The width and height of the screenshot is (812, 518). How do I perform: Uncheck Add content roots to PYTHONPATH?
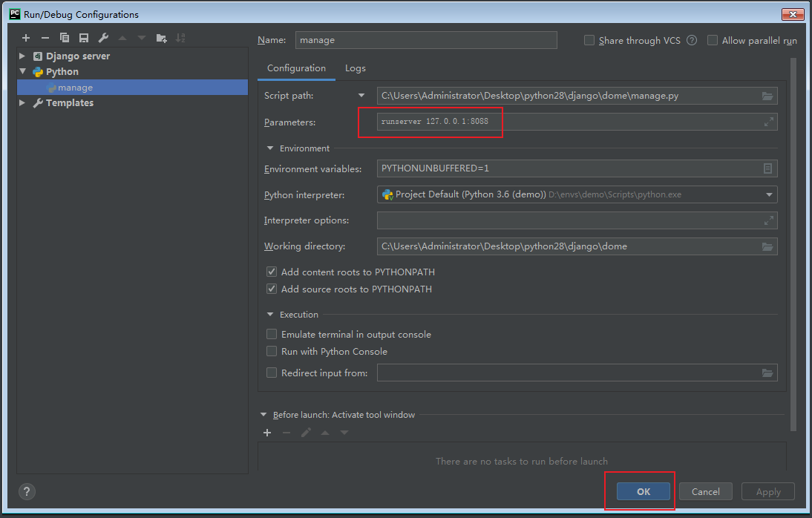(x=272, y=272)
